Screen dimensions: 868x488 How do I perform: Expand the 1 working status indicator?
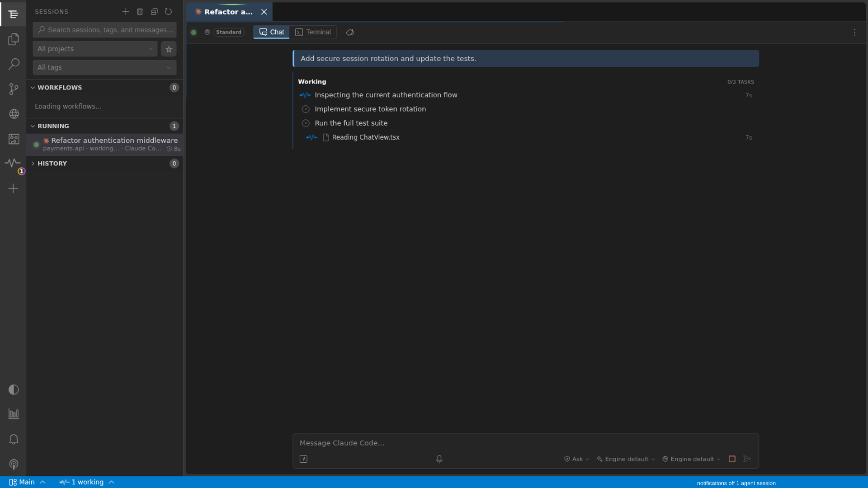click(87, 482)
